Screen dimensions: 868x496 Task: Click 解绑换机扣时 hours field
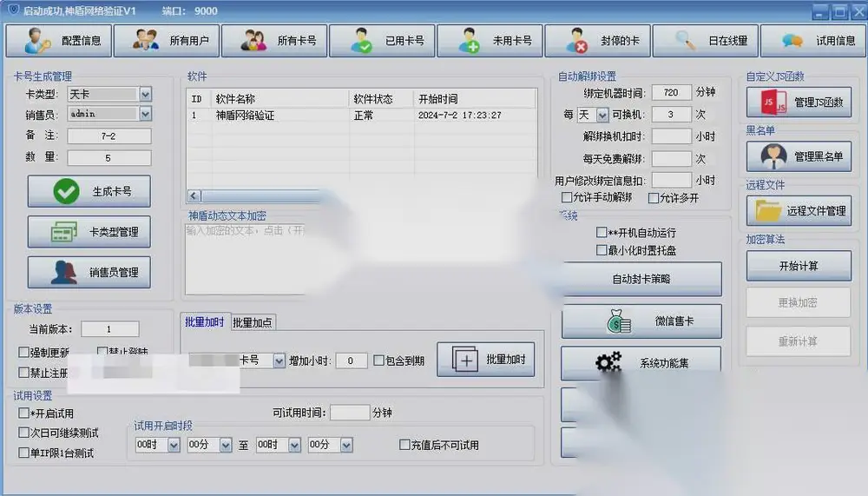pyautogui.click(x=672, y=136)
